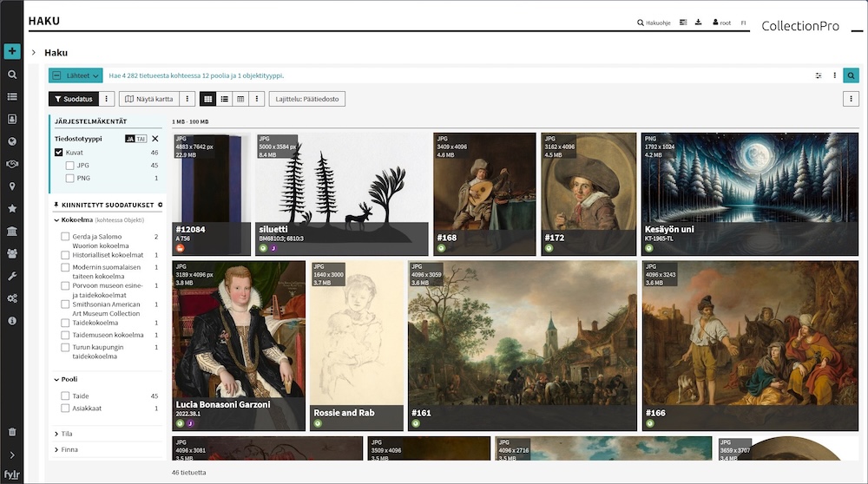
Task: Switch to table view layout
Action: 240,99
